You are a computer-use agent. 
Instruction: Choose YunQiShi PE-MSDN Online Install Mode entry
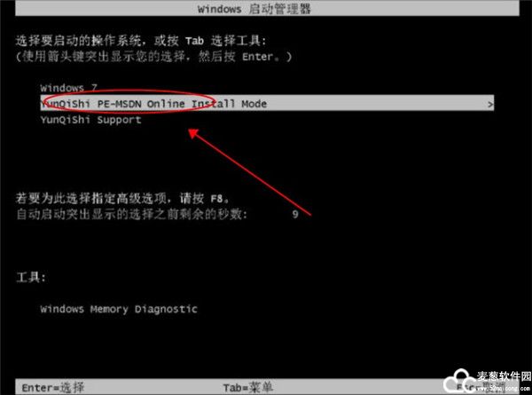pyautogui.click(x=267, y=103)
